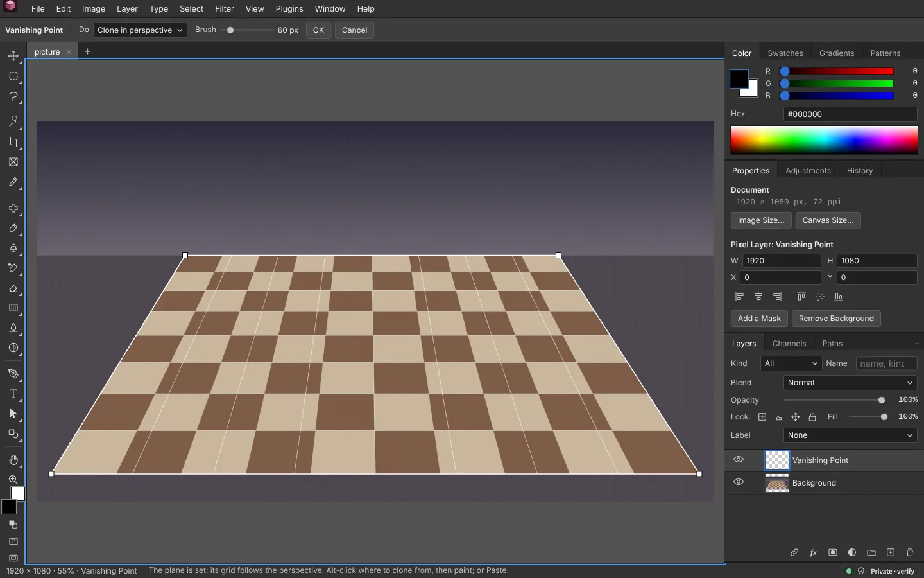924x578 pixels.
Task: Add layer effects with the fx icon
Action: (x=814, y=552)
